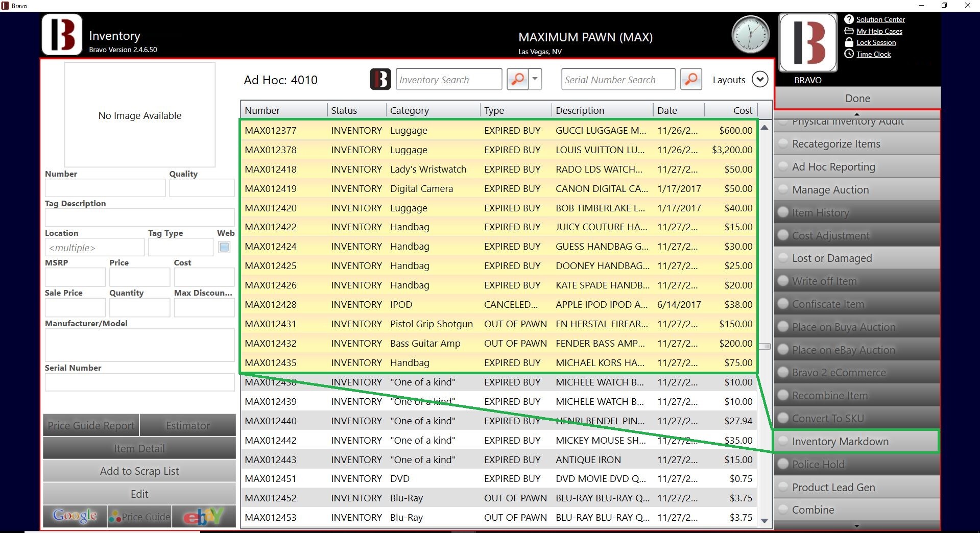Click the analog clock icon

click(x=750, y=35)
